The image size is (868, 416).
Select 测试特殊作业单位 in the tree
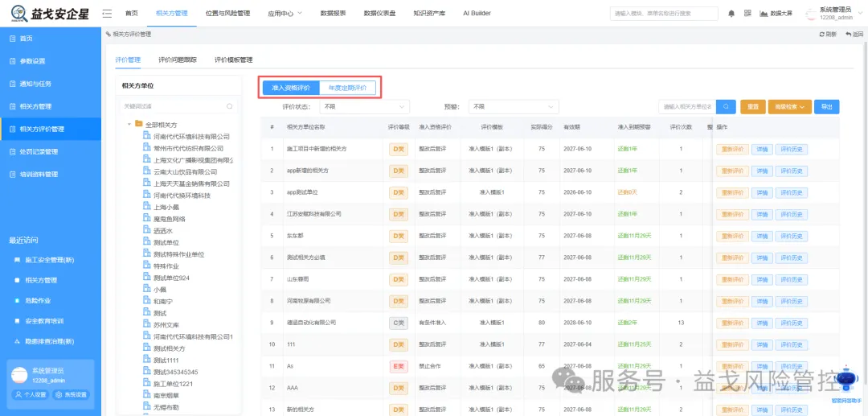click(x=178, y=254)
